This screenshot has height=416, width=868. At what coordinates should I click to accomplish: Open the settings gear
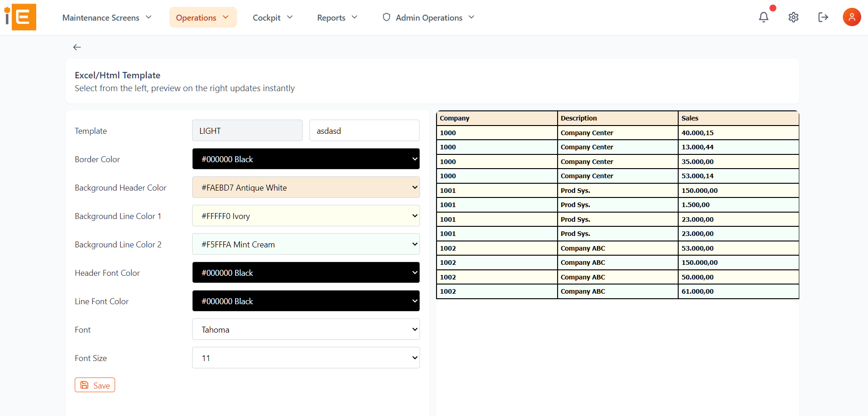793,17
